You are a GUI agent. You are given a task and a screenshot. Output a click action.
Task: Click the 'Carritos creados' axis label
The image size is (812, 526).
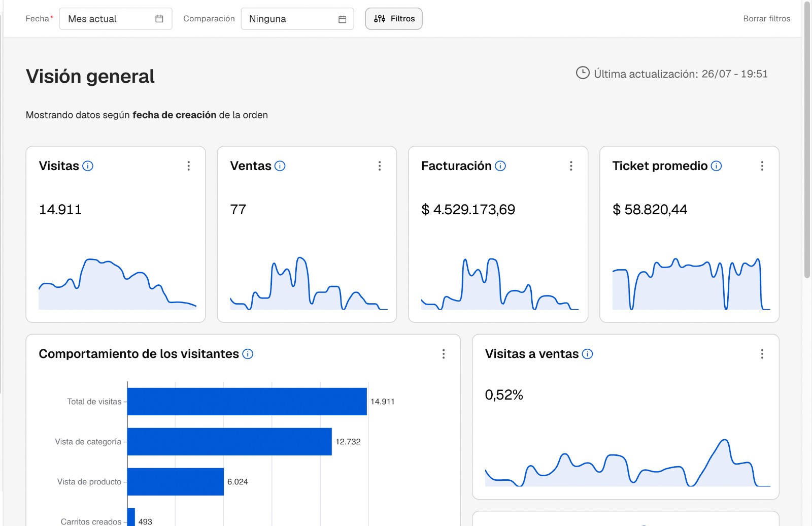[x=91, y=521]
